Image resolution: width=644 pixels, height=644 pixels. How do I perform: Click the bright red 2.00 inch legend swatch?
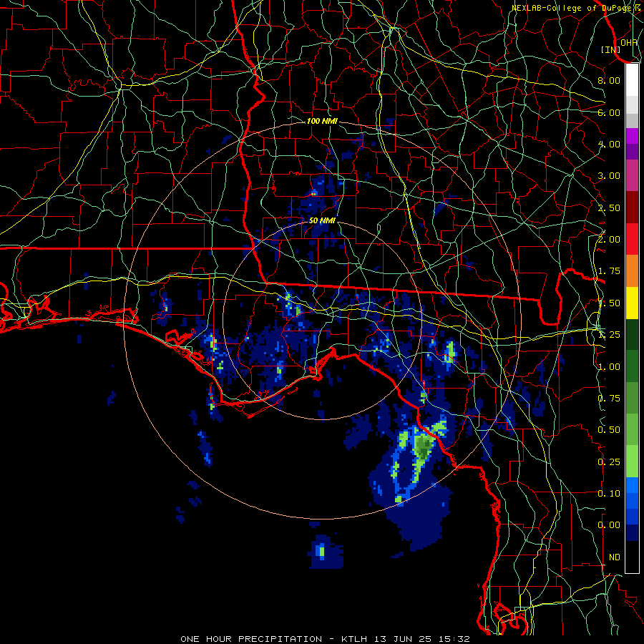[x=632, y=239]
